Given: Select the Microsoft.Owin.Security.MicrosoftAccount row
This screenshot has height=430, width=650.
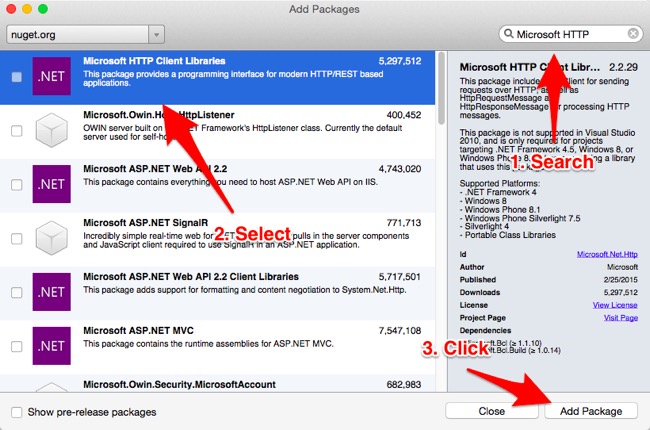Looking at the screenshot, I should click(217, 384).
